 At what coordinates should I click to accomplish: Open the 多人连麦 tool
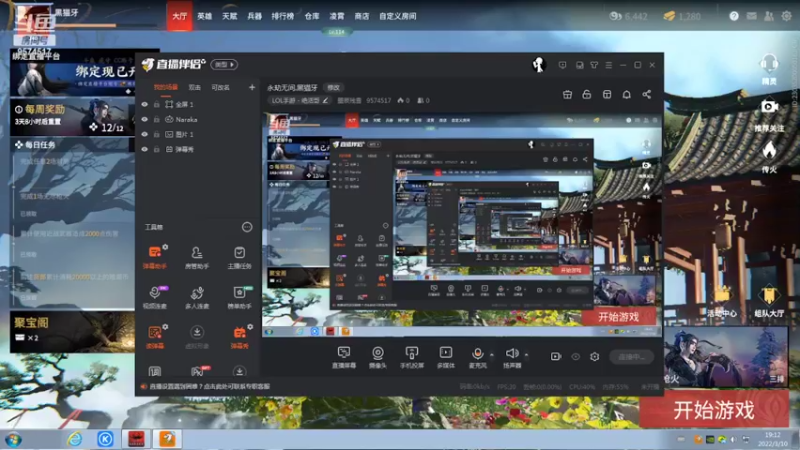pyautogui.click(x=196, y=297)
